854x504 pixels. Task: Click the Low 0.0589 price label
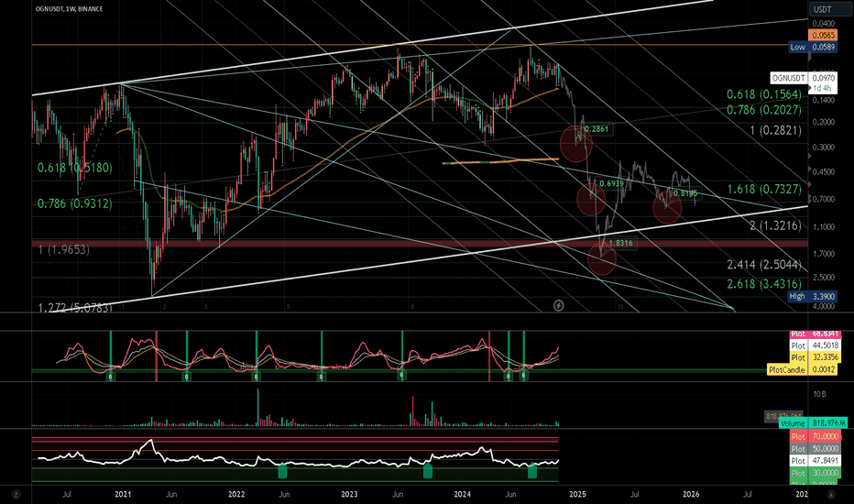[x=813, y=48]
